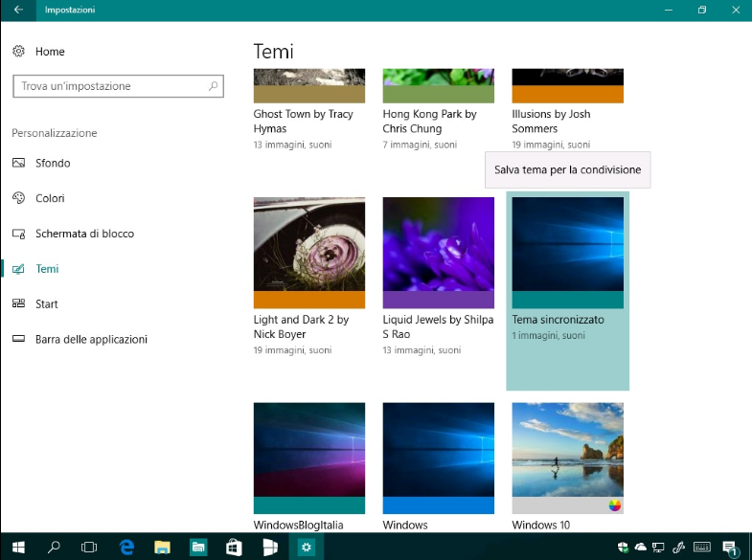Click '7 immagini, suoni' under Hong Kong Park
This screenshot has height=560, width=752.
[x=420, y=145]
